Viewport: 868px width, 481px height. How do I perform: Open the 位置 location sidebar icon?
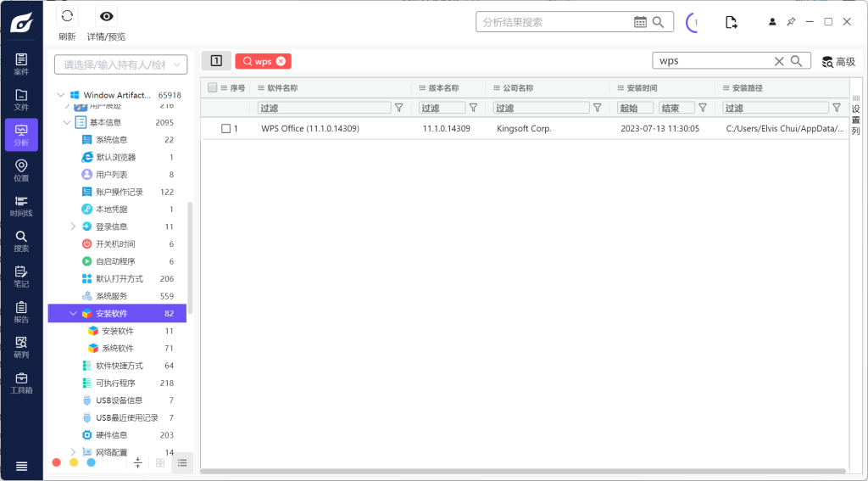21,171
